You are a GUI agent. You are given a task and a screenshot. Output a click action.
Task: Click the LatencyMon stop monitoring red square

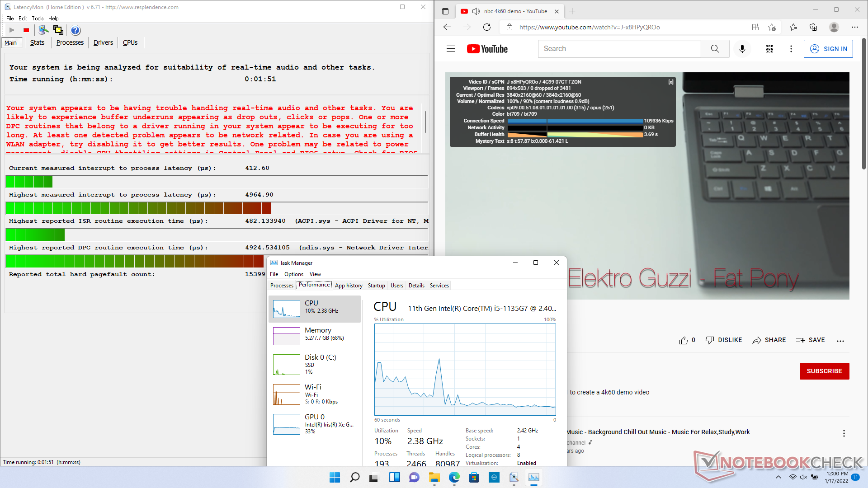(x=26, y=30)
